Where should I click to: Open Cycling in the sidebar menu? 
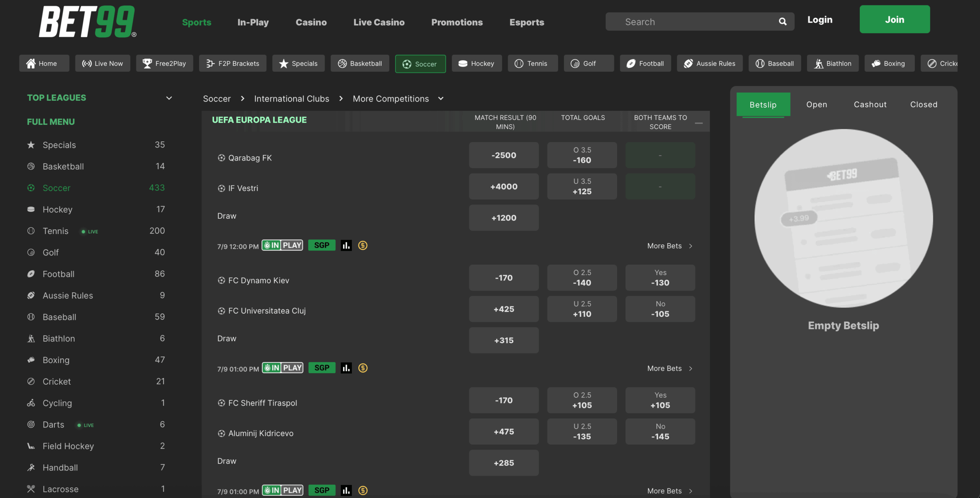click(x=96, y=403)
